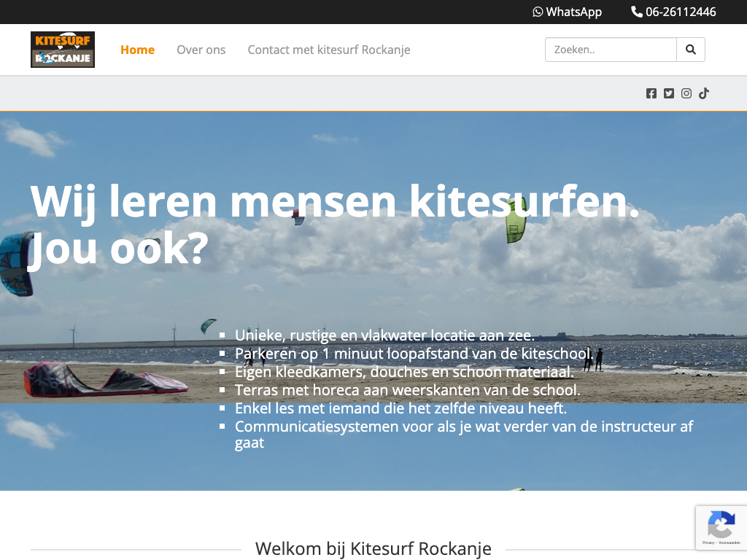This screenshot has width=747, height=560.
Task: Call the number 06-26112446
Action: [x=681, y=12]
